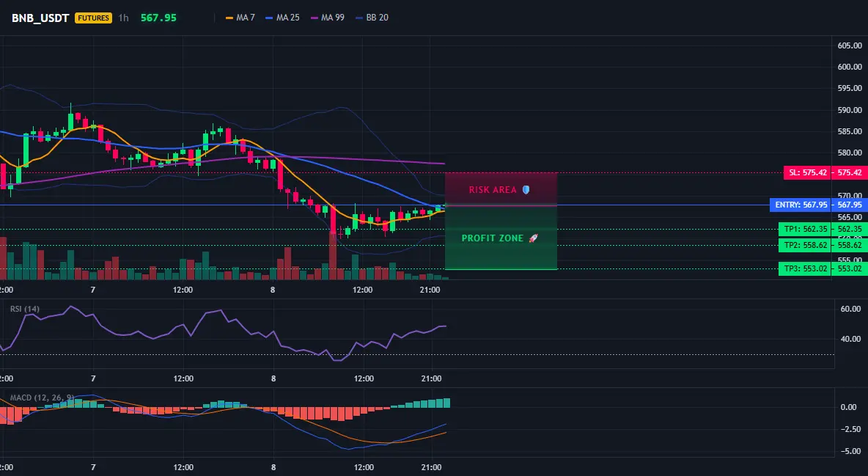Click the 40.00 RSI axis value
This screenshot has height=476, width=868.
pos(851,339)
